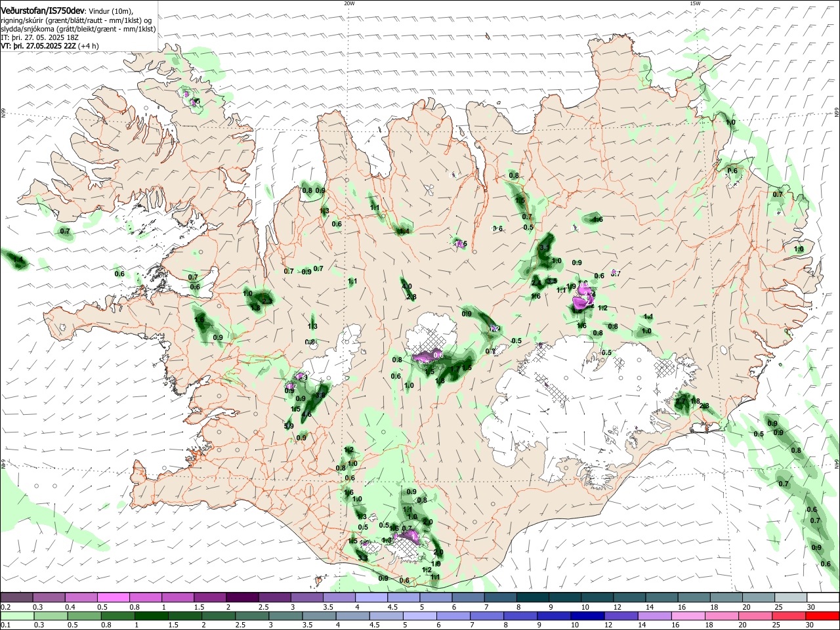Pick the grey-green 2.5–3 swatch, lower legend row
This screenshot has width=840, height=630.
pos(252,616)
